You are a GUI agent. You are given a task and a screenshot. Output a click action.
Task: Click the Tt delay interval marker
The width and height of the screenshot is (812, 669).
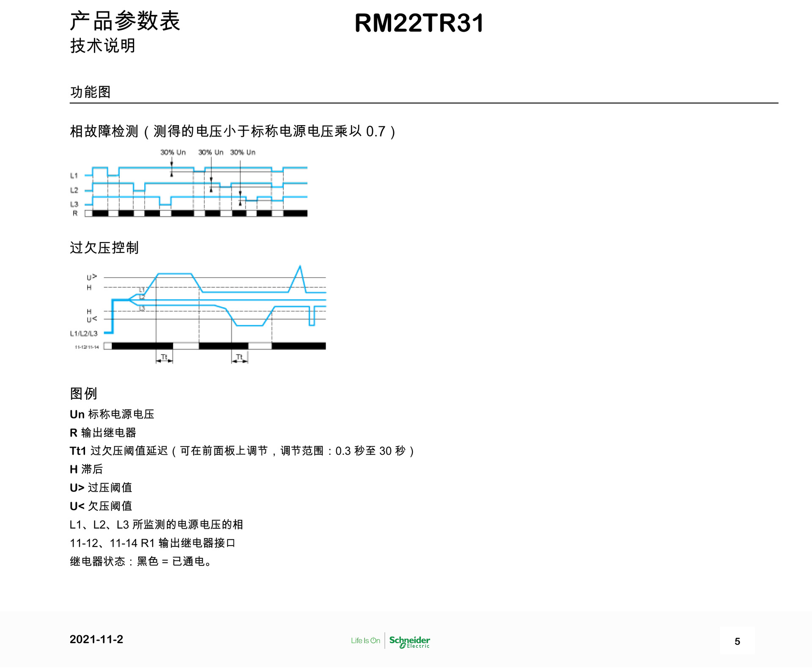(x=164, y=357)
